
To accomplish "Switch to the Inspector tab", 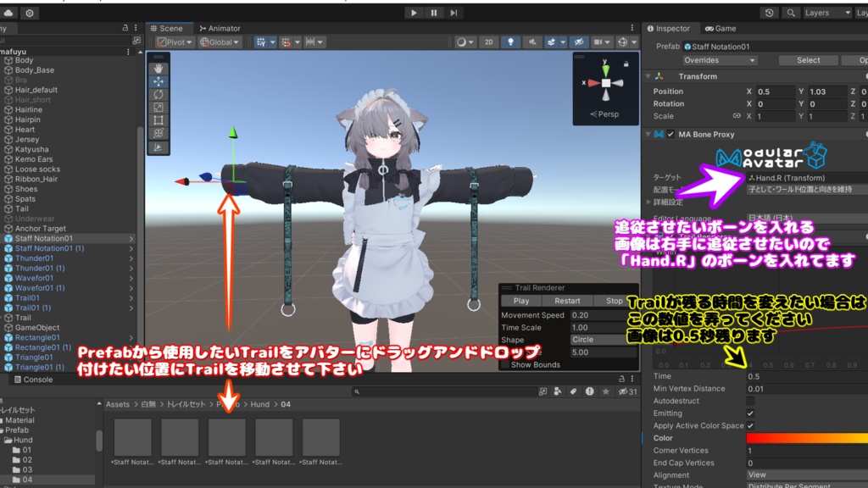I will [x=668, y=28].
